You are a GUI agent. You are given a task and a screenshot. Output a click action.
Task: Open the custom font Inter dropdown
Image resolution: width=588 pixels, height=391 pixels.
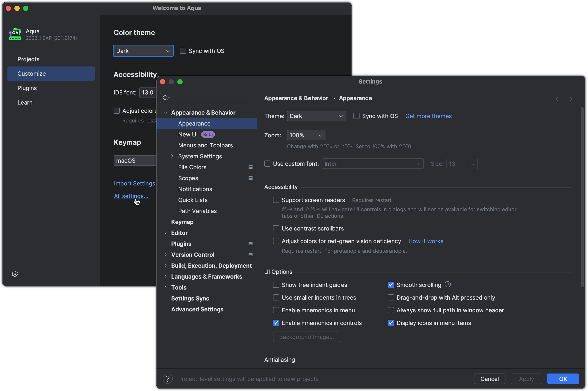coord(372,164)
